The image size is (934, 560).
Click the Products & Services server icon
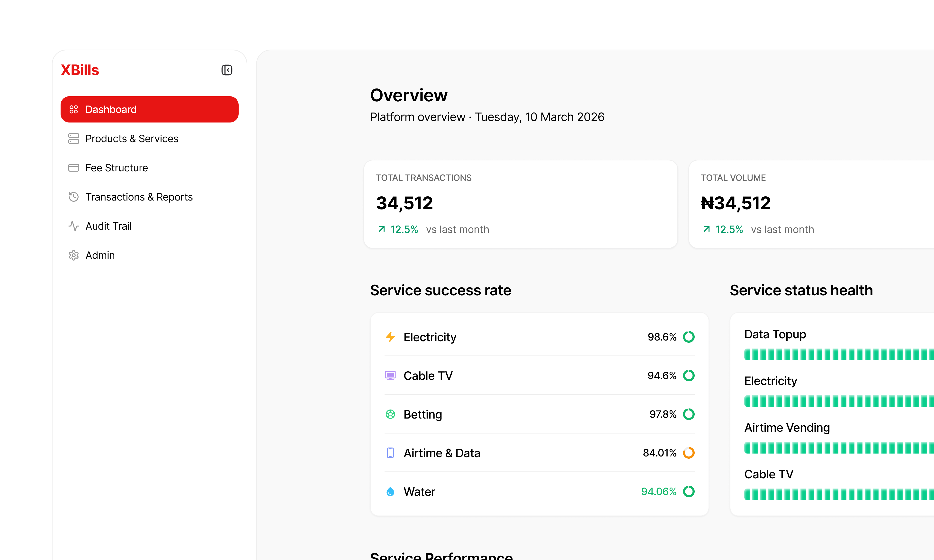pos(74,139)
